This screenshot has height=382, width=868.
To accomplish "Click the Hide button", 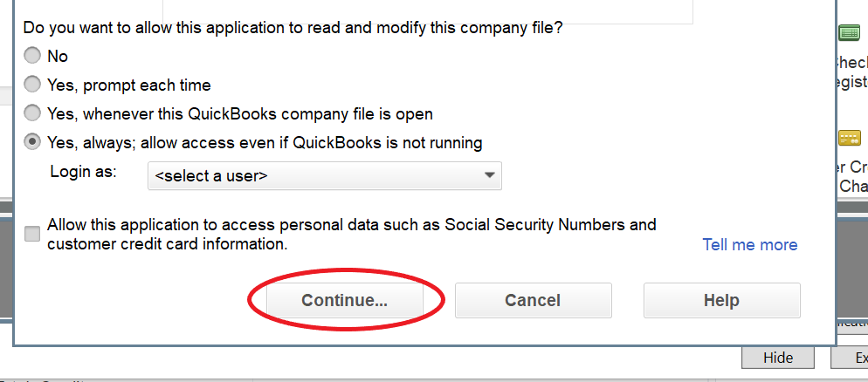I will (777, 358).
